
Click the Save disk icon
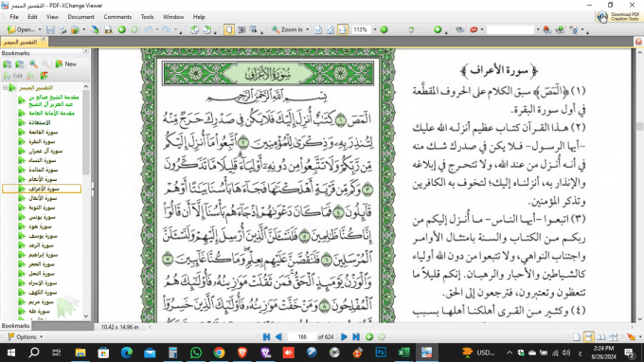[x=50, y=30]
